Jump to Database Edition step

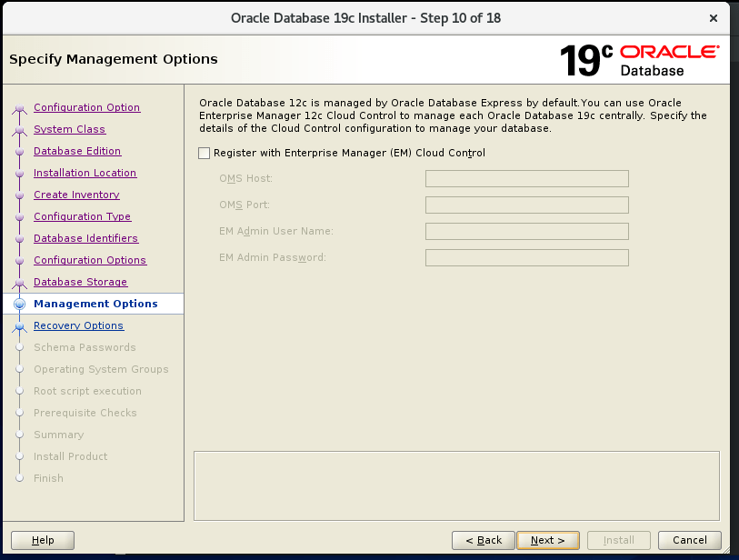(x=77, y=151)
